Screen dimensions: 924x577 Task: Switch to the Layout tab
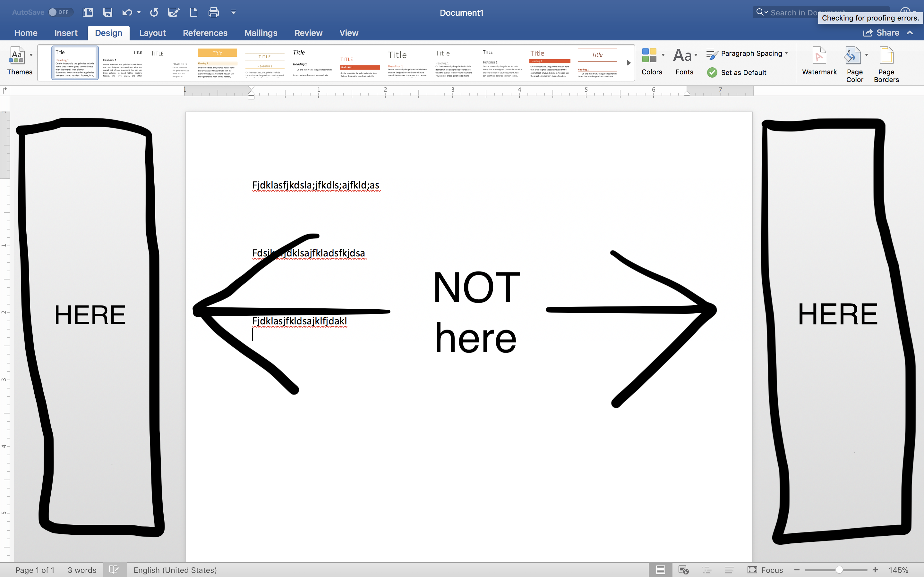click(x=152, y=33)
